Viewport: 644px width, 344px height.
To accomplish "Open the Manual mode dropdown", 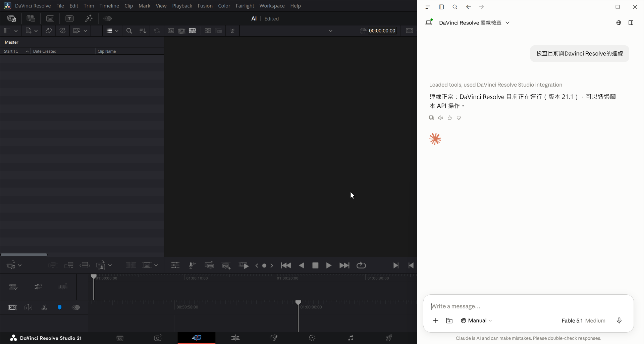I will point(476,321).
